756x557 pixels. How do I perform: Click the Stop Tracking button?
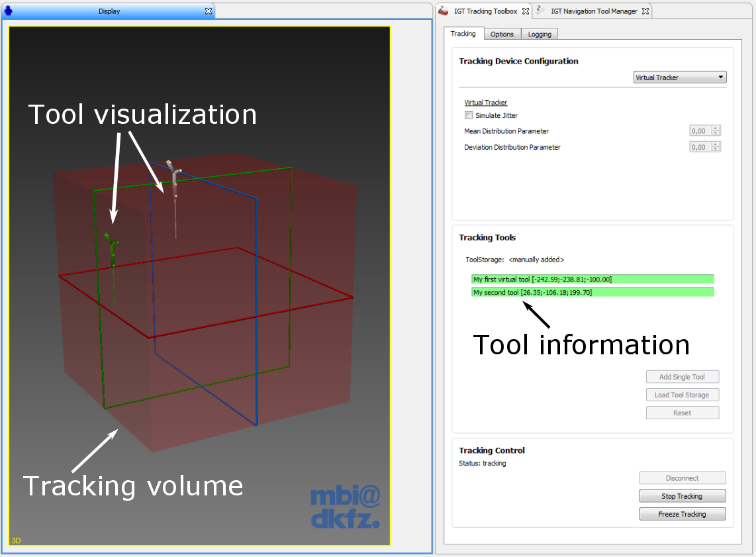click(x=683, y=496)
